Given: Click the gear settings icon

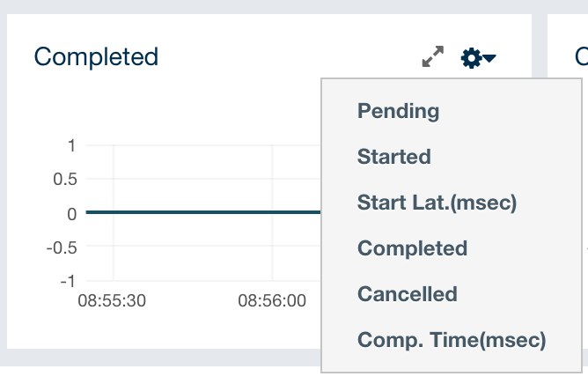Looking at the screenshot, I should (471, 58).
